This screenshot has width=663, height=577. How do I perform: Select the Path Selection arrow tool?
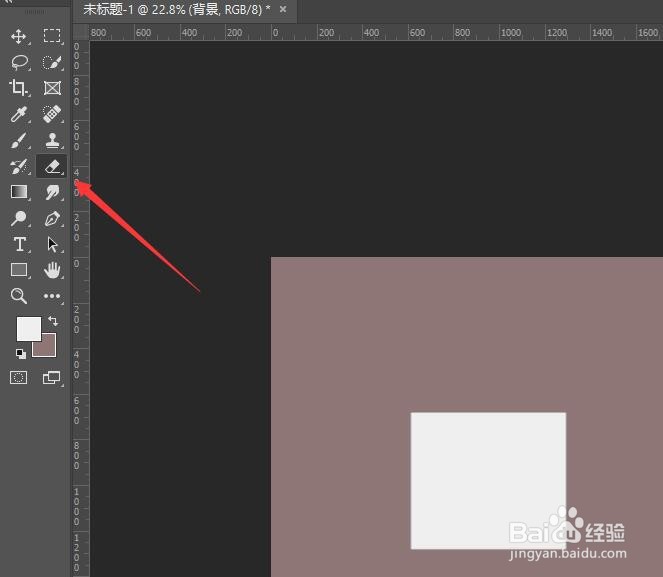(x=52, y=244)
